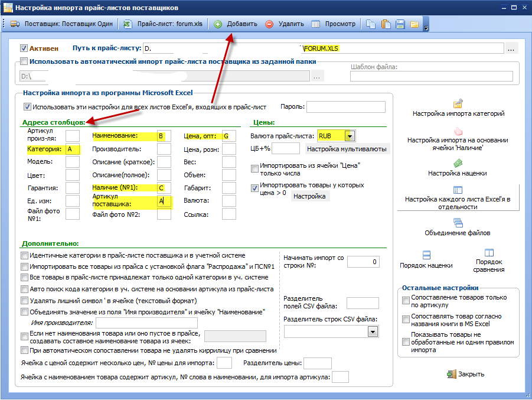Enable automatic price-list import checkbox

pyautogui.click(x=24, y=61)
